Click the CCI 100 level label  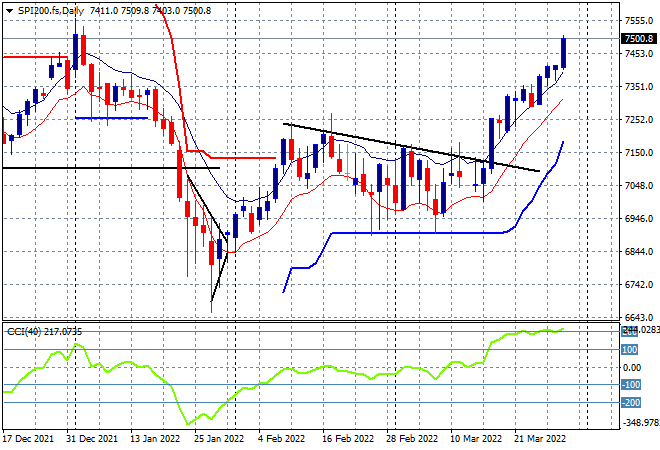pos(630,350)
